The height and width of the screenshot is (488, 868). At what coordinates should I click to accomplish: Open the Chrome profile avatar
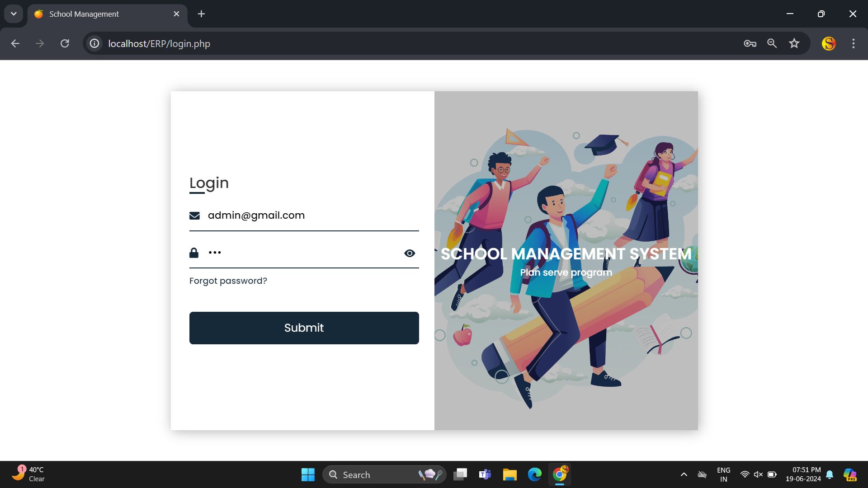point(828,44)
